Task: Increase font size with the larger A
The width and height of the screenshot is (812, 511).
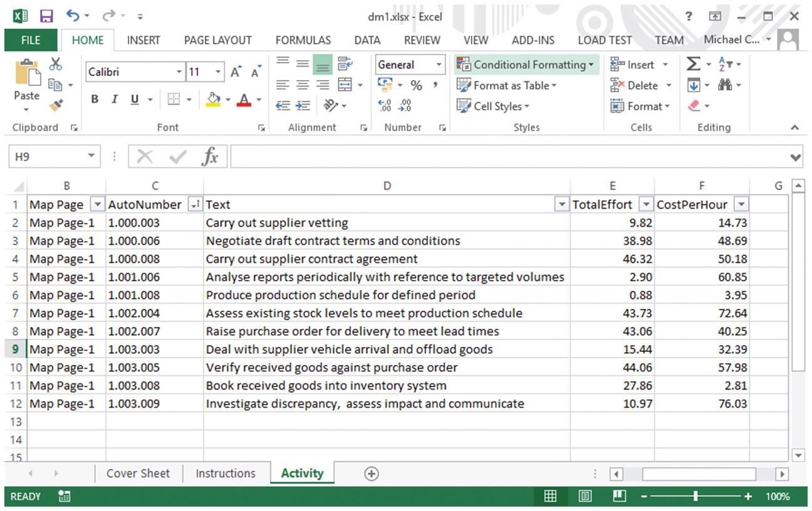Action: click(x=236, y=72)
